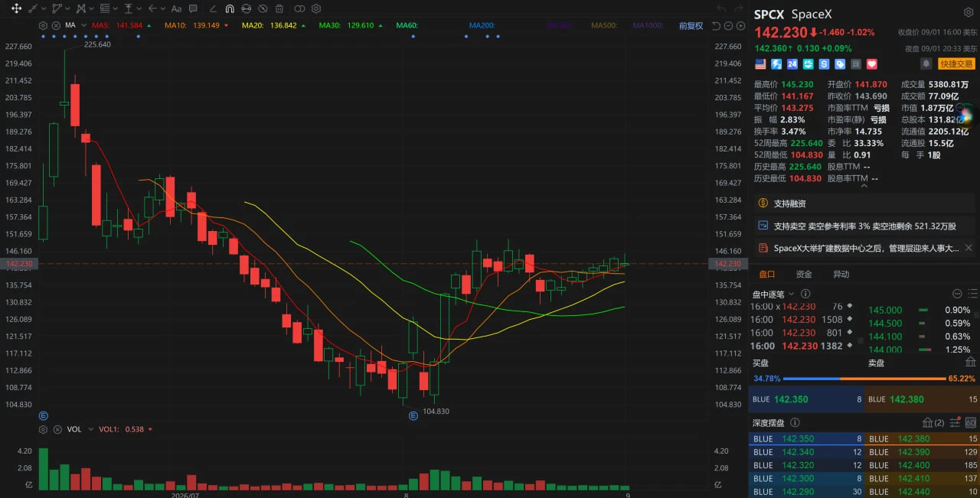Toggle hide all drawings eye icon
This screenshot has height=498, width=980.
point(263,8)
